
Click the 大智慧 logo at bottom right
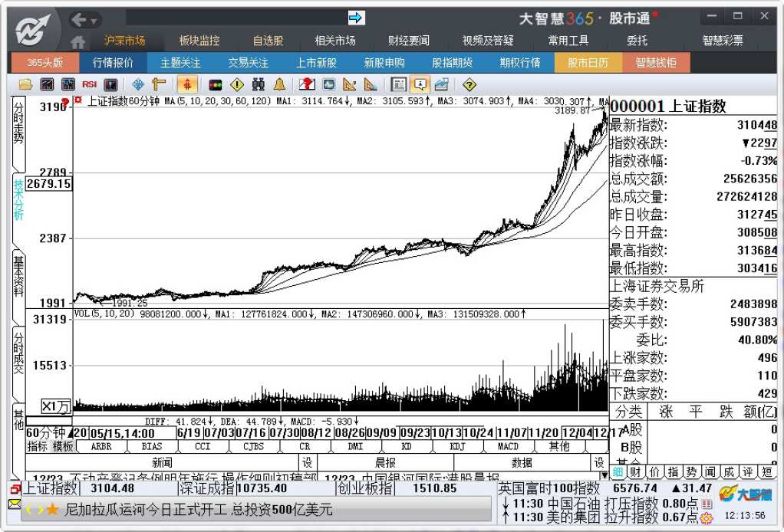(x=746, y=494)
